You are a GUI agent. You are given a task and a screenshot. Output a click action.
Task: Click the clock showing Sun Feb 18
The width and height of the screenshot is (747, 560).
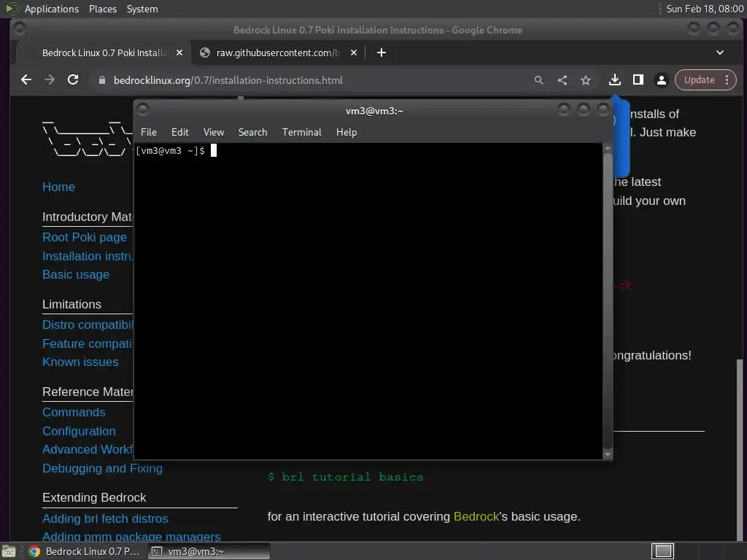(705, 9)
